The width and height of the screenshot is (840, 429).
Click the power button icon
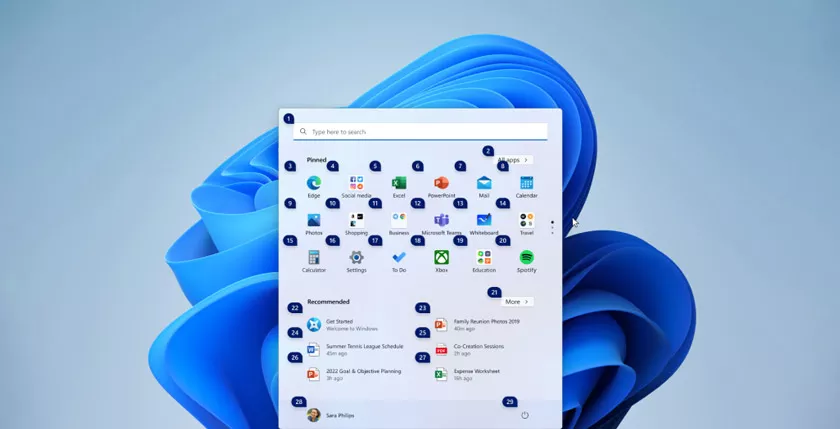coord(524,415)
